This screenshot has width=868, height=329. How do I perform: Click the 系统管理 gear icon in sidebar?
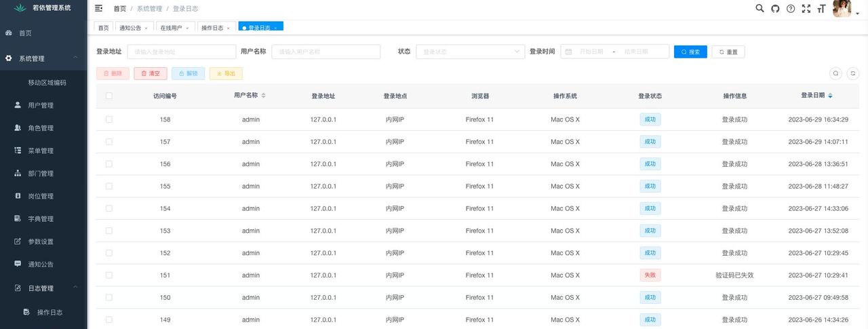click(x=9, y=58)
